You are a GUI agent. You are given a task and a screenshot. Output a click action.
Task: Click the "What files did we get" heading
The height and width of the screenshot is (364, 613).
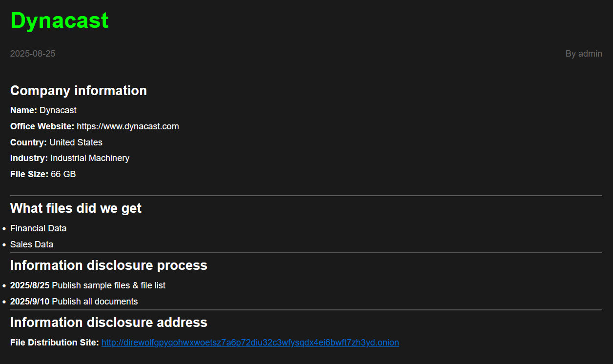tap(76, 208)
